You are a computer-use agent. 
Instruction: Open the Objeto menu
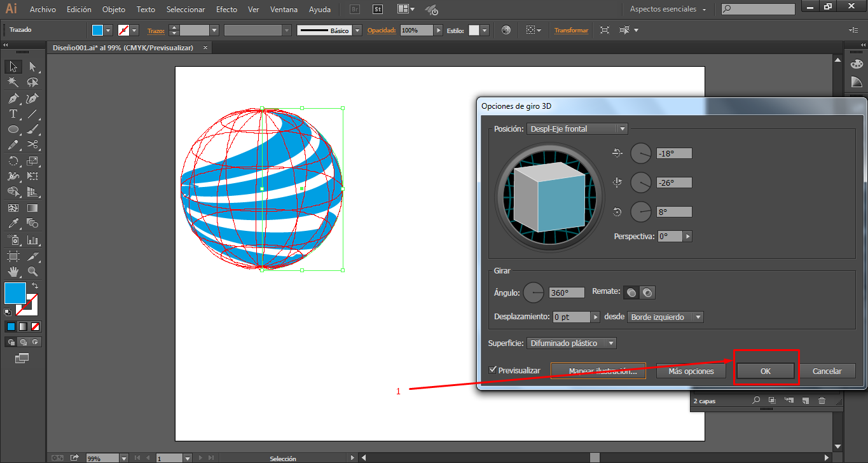coord(114,10)
